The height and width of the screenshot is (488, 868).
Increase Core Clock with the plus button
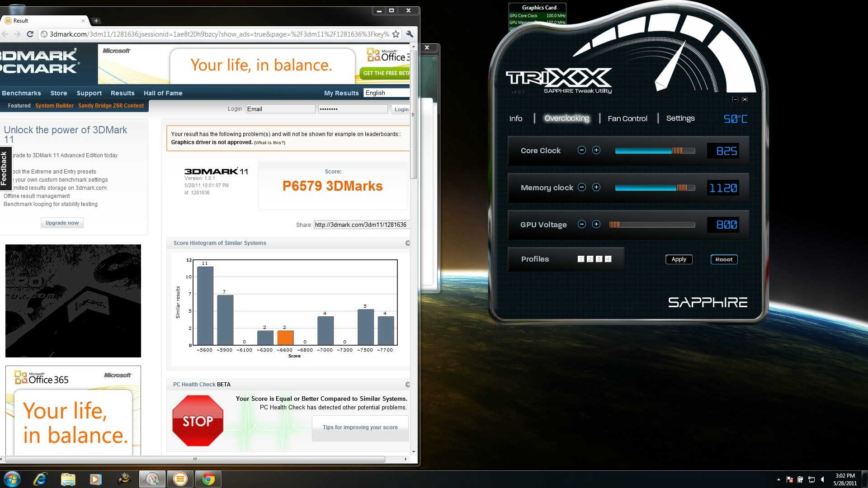(x=596, y=150)
